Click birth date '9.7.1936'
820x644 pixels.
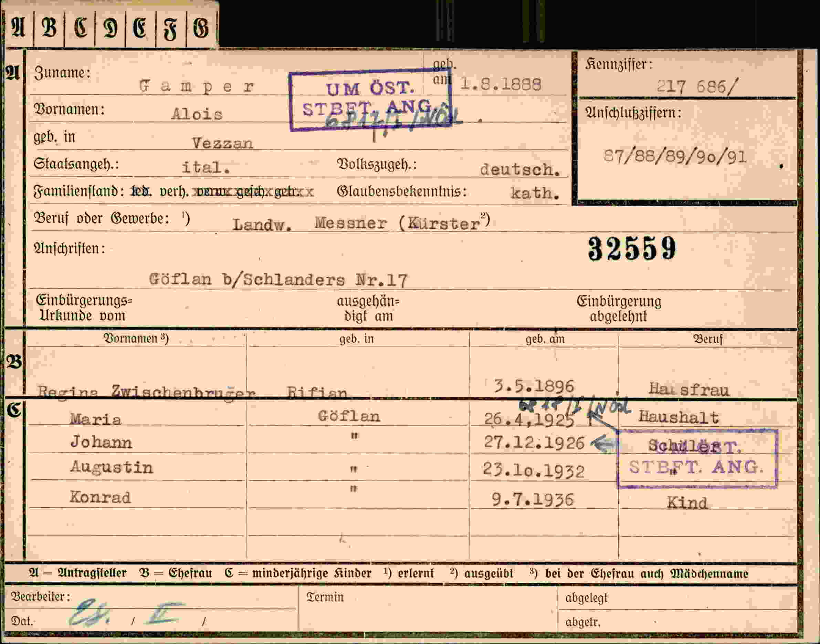[533, 500]
